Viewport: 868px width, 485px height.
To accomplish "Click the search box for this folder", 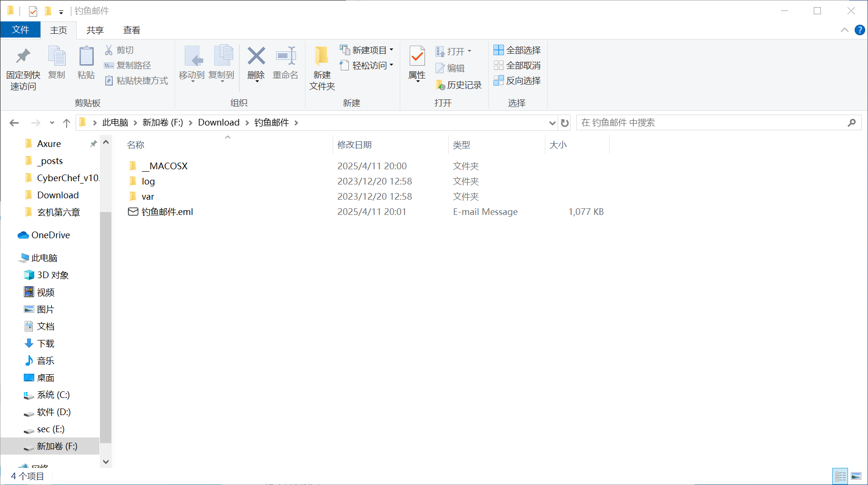I will point(711,123).
